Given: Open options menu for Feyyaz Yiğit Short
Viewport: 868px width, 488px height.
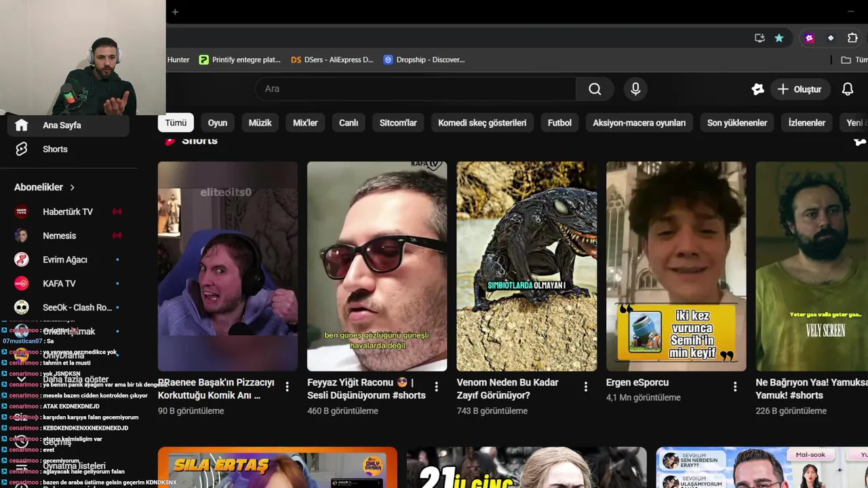Looking at the screenshot, I should tap(436, 386).
